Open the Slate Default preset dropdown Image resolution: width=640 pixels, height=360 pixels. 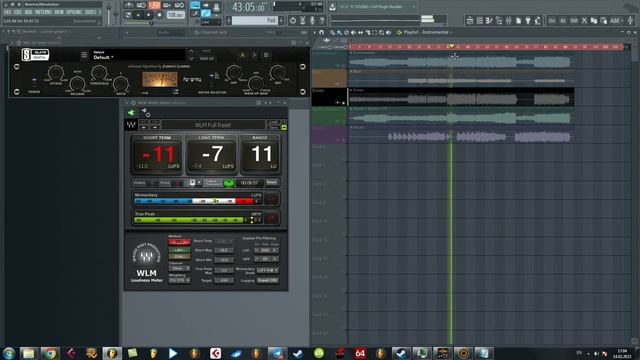103,57
